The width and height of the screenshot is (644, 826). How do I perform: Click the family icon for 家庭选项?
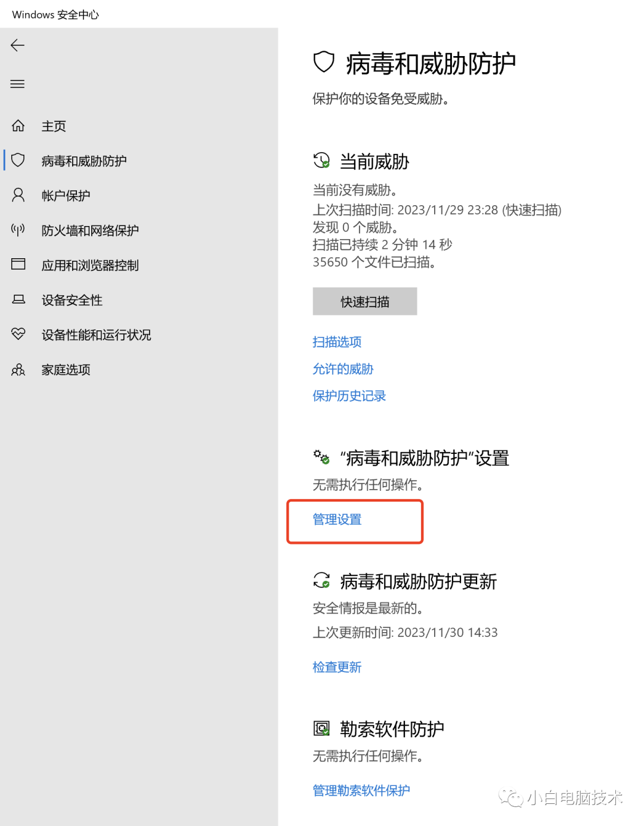[18, 370]
